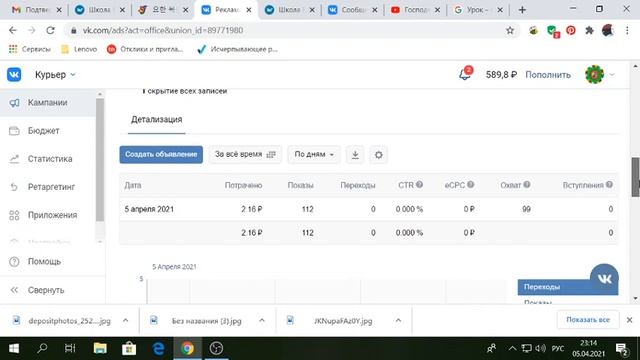Expand Без названия (3).jpg download menu
The image size is (640, 360).
262,321
